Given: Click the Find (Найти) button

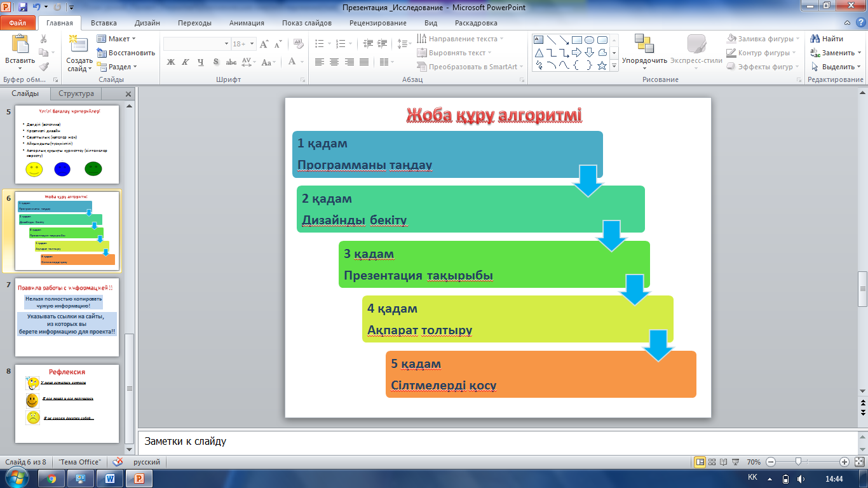Looking at the screenshot, I should point(827,39).
